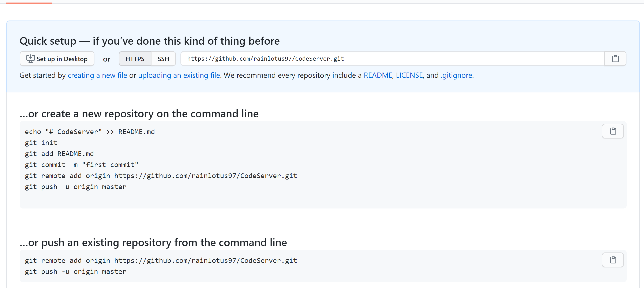Screen dimensions: 644x288
Task: Copy the create new repository commands
Action: pos(613,131)
